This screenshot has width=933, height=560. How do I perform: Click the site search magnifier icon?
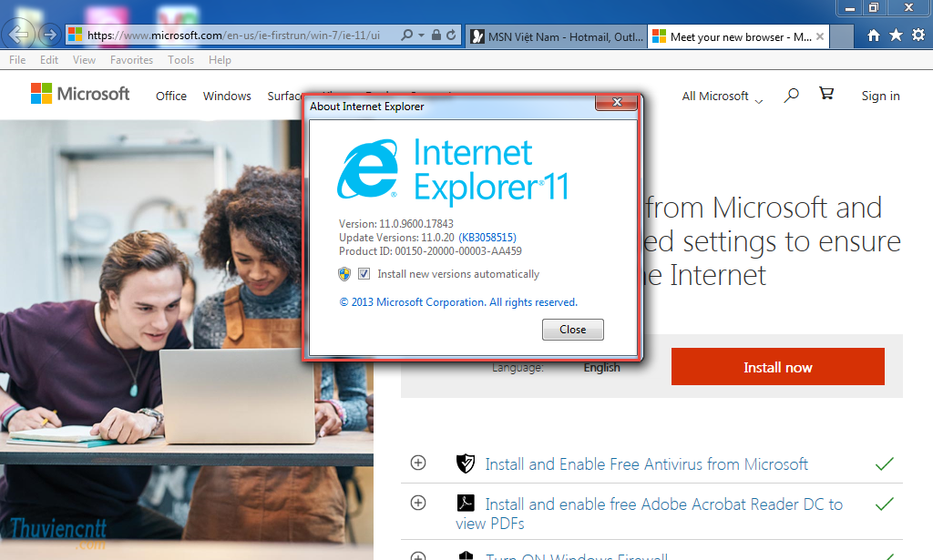coord(791,95)
